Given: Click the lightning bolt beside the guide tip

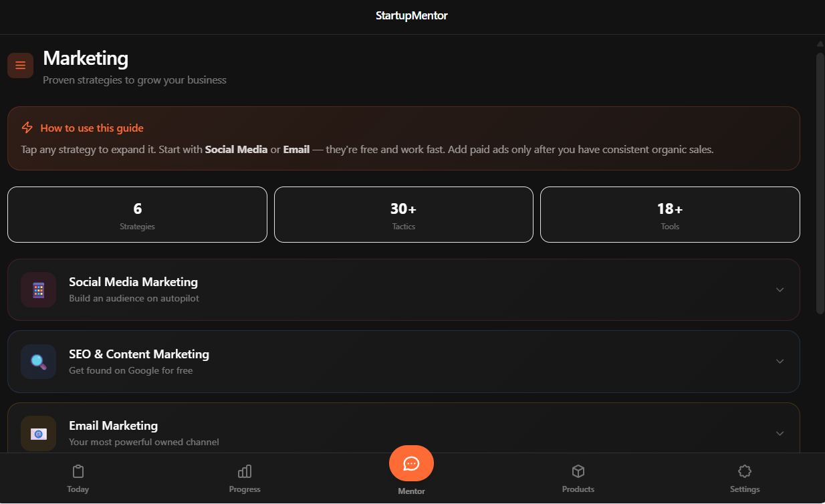Looking at the screenshot, I should point(26,127).
